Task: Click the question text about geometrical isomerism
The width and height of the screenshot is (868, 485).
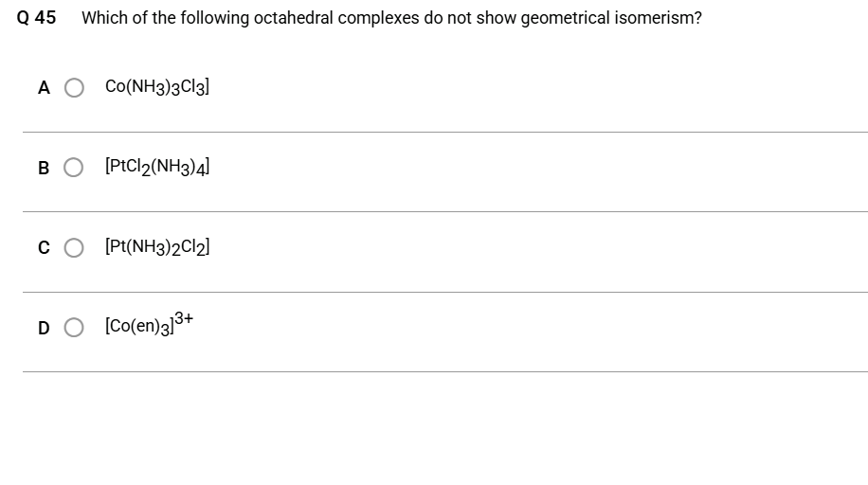Action: (392, 18)
